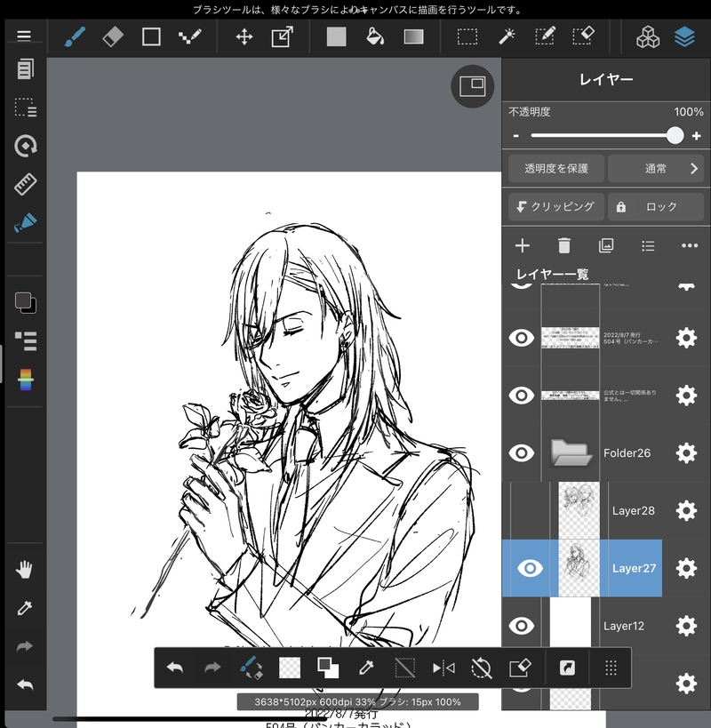Screen dimensions: 711x728
Task: Open settings gear for 2022/8/7発行 layer
Action: [686, 338]
